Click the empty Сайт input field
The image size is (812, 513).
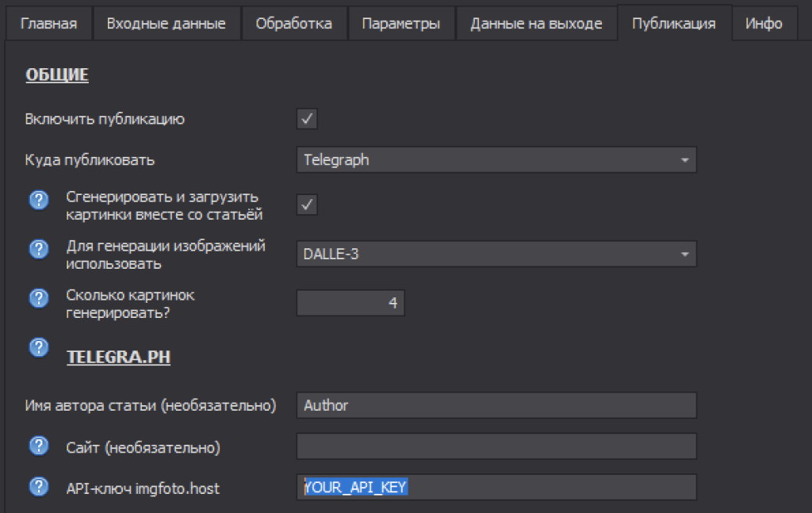coord(496,446)
